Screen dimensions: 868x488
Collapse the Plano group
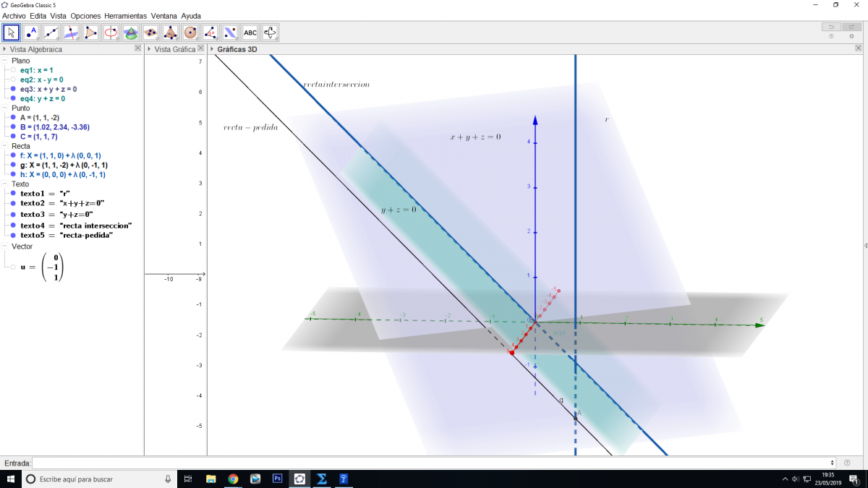pyautogui.click(x=5, y=61)
